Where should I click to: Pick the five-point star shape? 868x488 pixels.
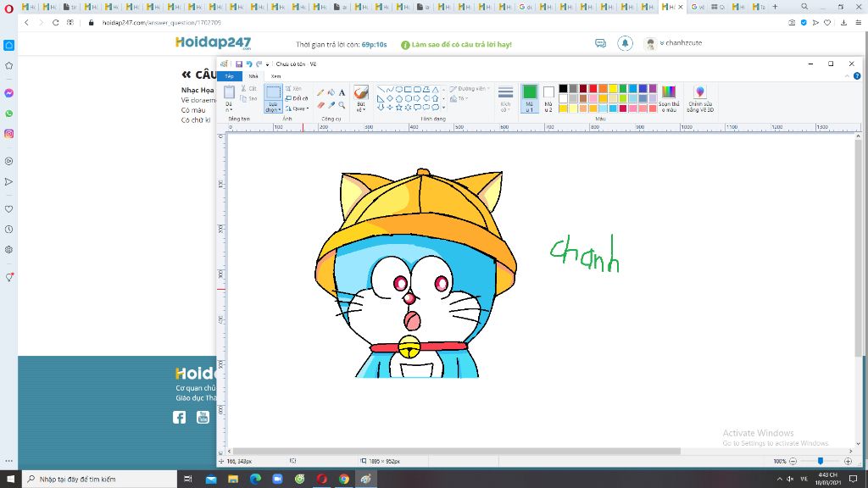click(x=398, y=107)
